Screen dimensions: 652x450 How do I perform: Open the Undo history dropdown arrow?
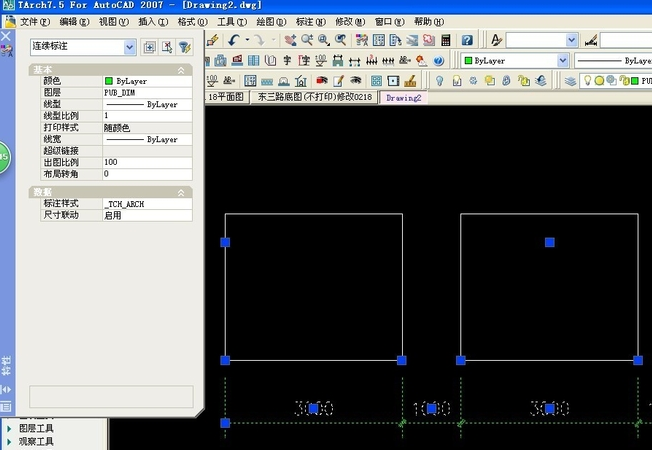click(x=247, y=40)
